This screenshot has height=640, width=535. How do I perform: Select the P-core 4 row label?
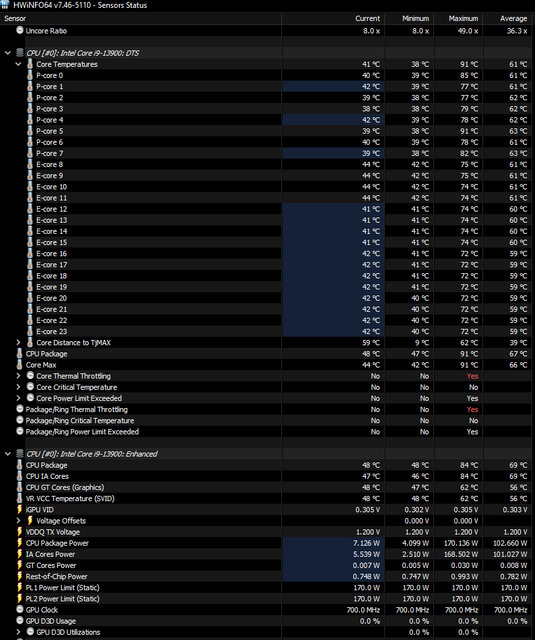pos(49,120)
